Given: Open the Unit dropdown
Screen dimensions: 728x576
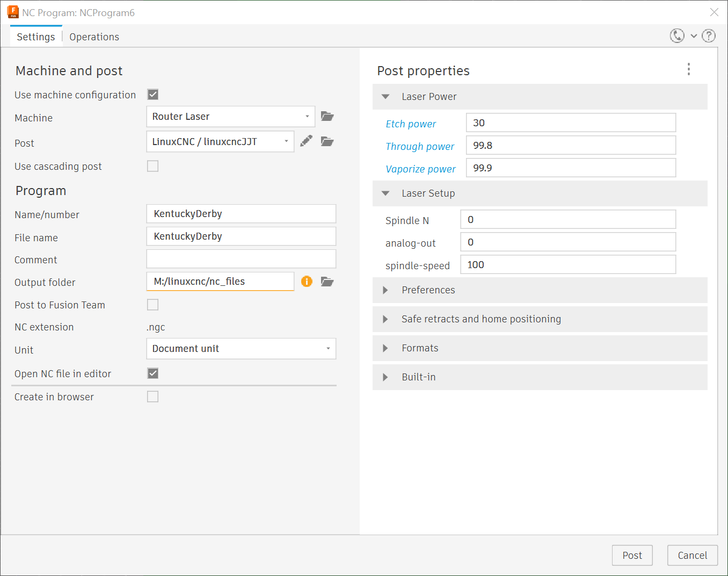Looking at the screenshot, I should click(241, 349).
